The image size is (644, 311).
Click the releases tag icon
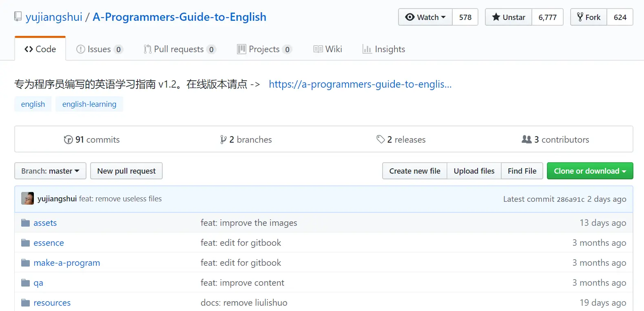[381, 139]
